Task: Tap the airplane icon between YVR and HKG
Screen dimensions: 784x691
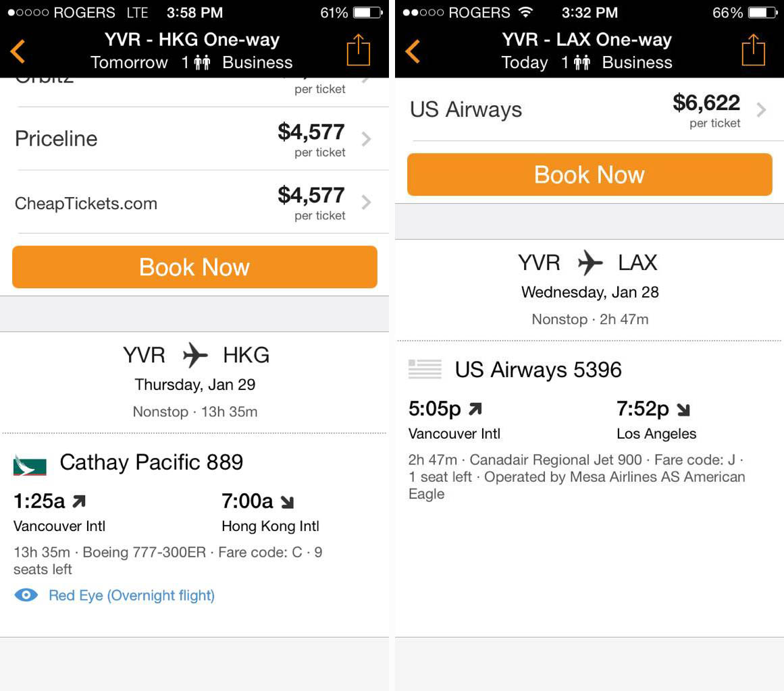Action: (195, 355)
